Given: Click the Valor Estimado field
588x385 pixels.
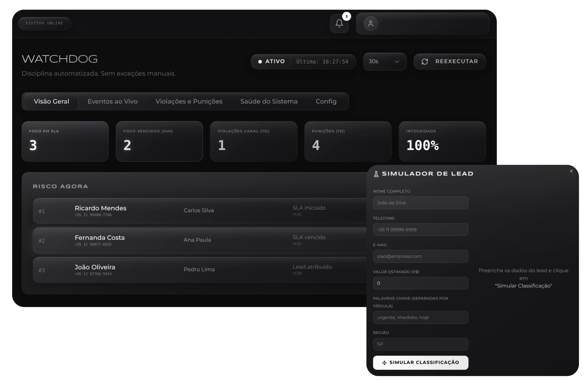Looking at the screenshot, I should [x=420, y=283].
